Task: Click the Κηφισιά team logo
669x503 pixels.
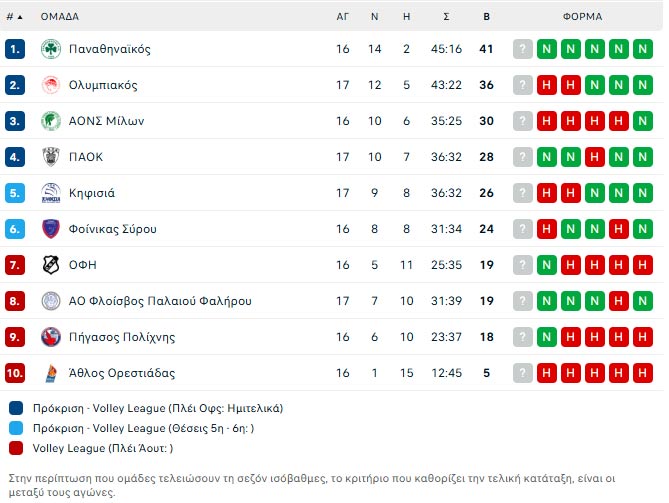Action: point(51,193)
